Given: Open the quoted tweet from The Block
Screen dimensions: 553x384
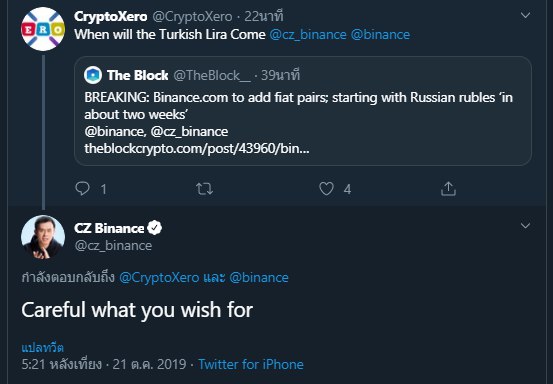Looking at the screenshot, I should tap(303, 111).
